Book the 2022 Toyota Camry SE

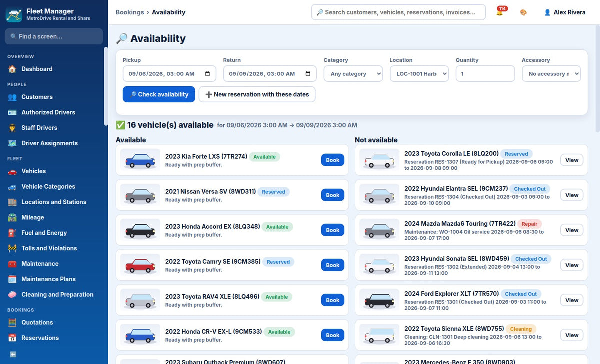333,265
